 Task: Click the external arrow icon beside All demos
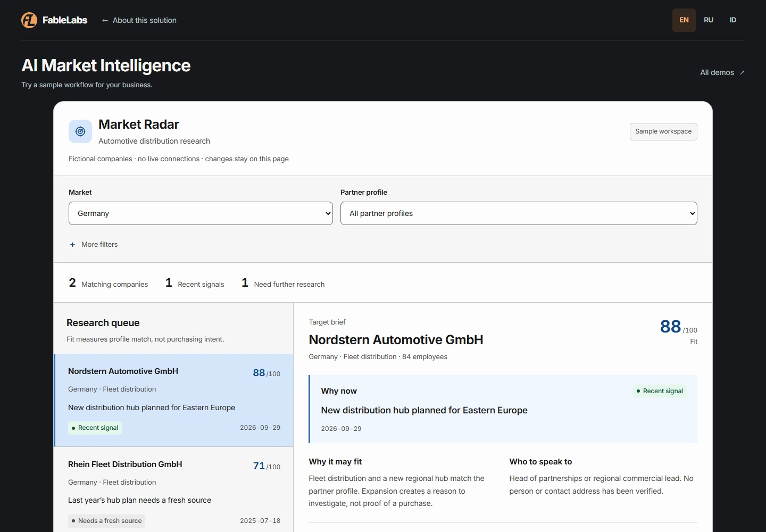[x=742, y=72]
